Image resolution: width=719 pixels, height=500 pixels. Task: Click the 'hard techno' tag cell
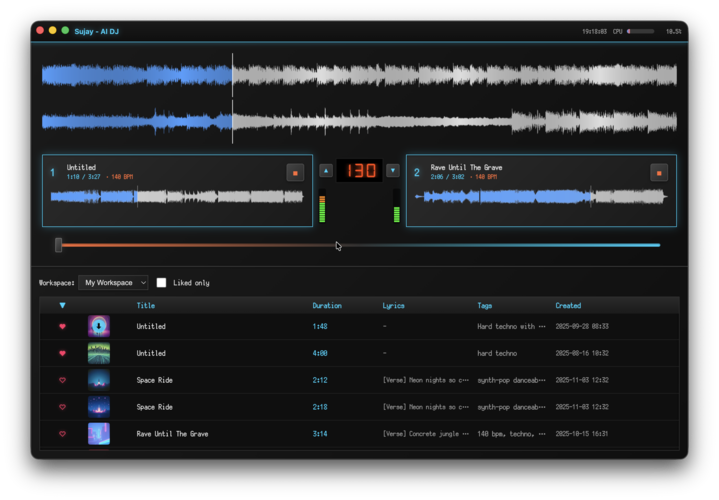tap(497, 353)
